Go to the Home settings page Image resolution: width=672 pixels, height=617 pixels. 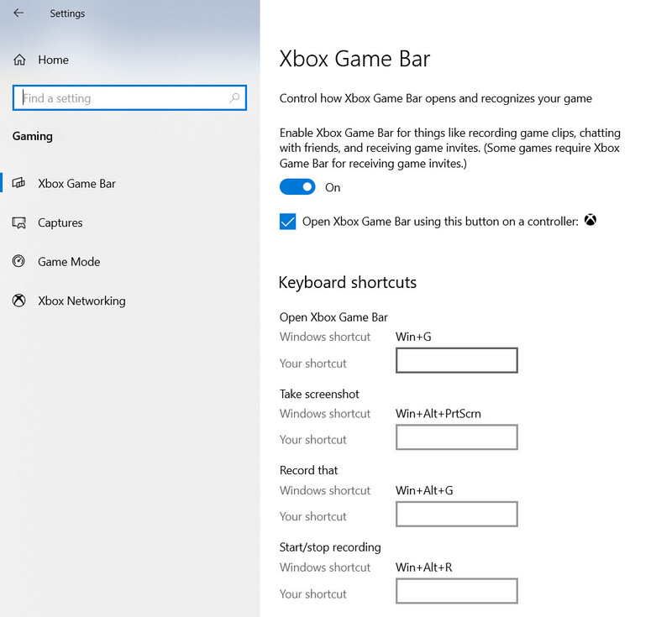click(53, 60)
